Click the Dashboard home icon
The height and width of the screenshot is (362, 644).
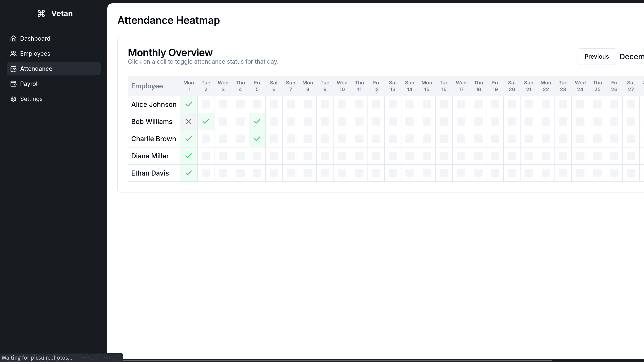13,39
